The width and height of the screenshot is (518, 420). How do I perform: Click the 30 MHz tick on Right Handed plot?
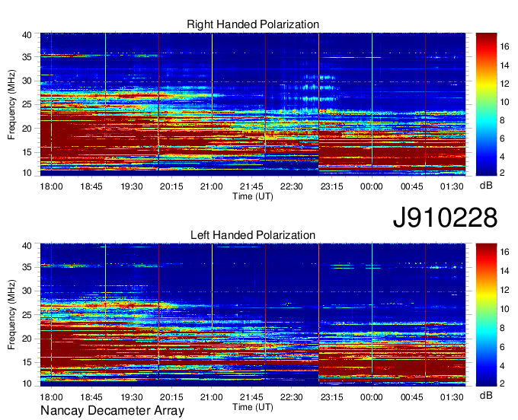point(27,81)
